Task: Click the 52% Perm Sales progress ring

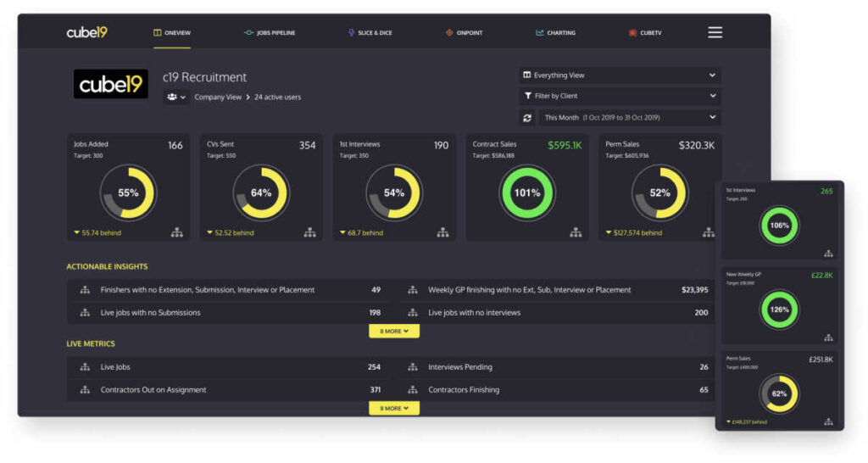Action: (659, 192)
